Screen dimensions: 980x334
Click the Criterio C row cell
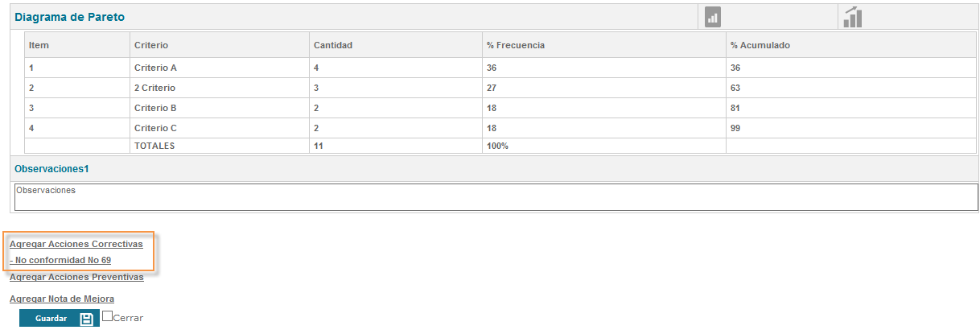click(155, 128)
